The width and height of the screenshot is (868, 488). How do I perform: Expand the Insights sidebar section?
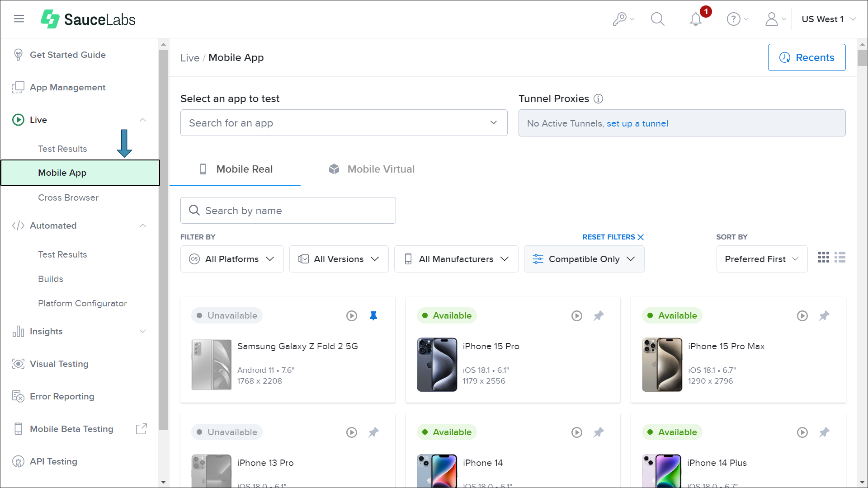143,331
